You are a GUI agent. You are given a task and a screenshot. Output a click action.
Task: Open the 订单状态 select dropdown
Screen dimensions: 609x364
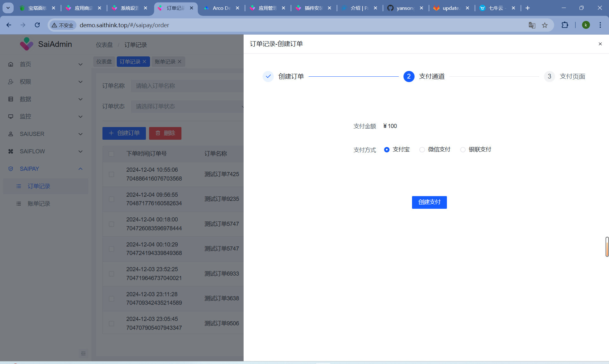coord(187,106)
